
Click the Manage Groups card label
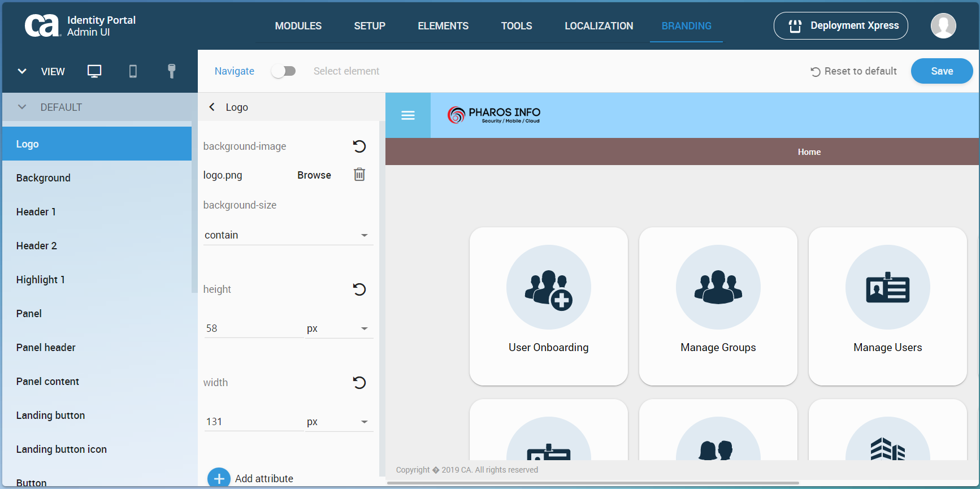718,348
